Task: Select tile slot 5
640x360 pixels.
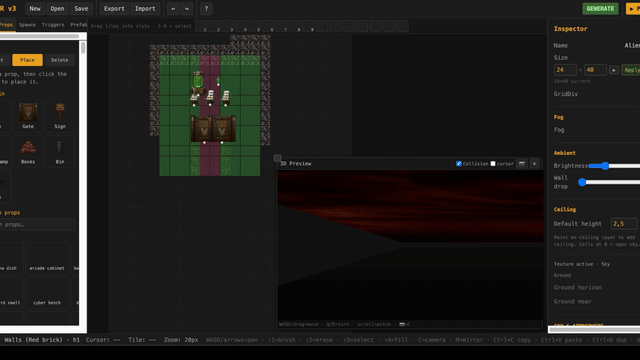Action: (x=255, y=26)
